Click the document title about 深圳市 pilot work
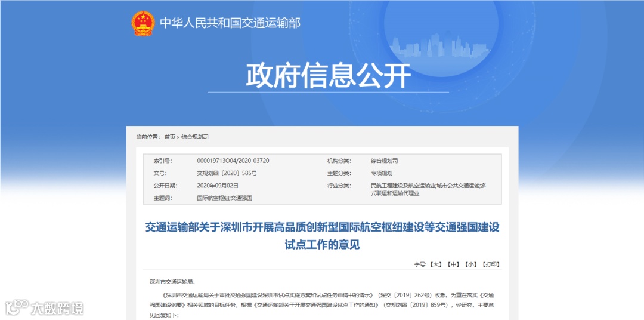This screenshot has height=320, width=644. (322, 236)
